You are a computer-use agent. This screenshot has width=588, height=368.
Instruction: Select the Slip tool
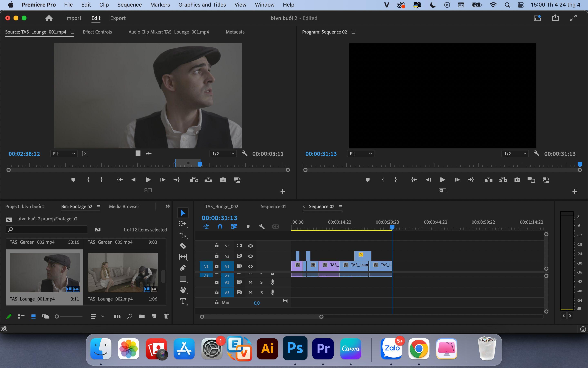(183, 257)
